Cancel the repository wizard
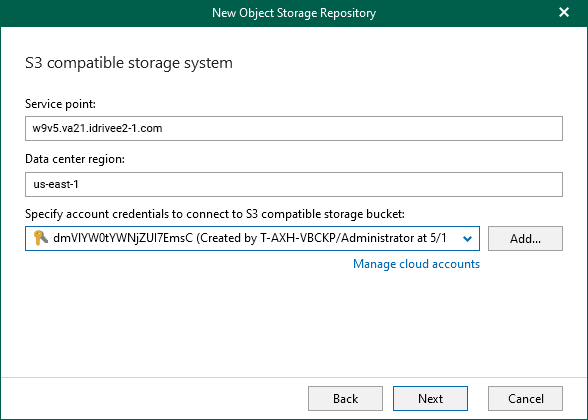 tap(525, 399)
